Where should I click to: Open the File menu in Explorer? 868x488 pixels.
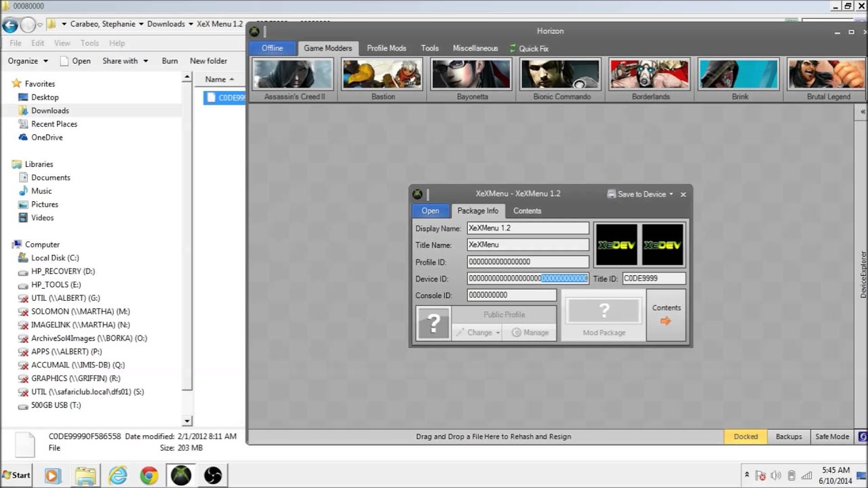click(x=16, y=43)
